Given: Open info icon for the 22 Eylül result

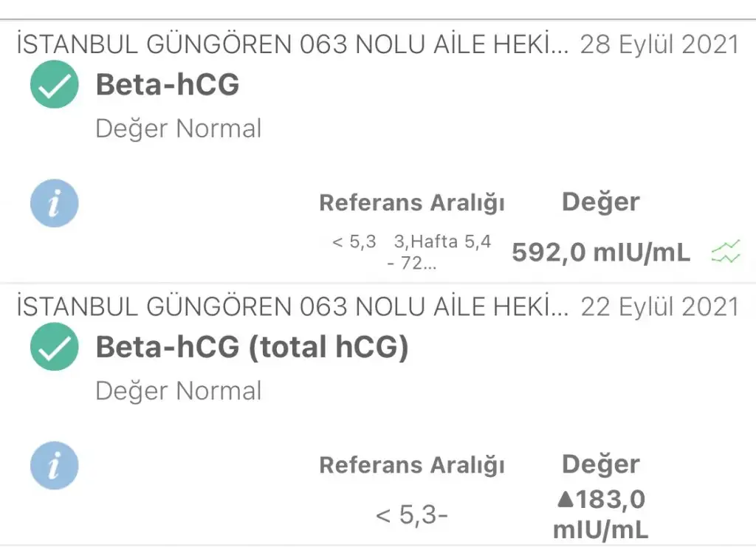Looking at the screenshot, I should point(54,466).
